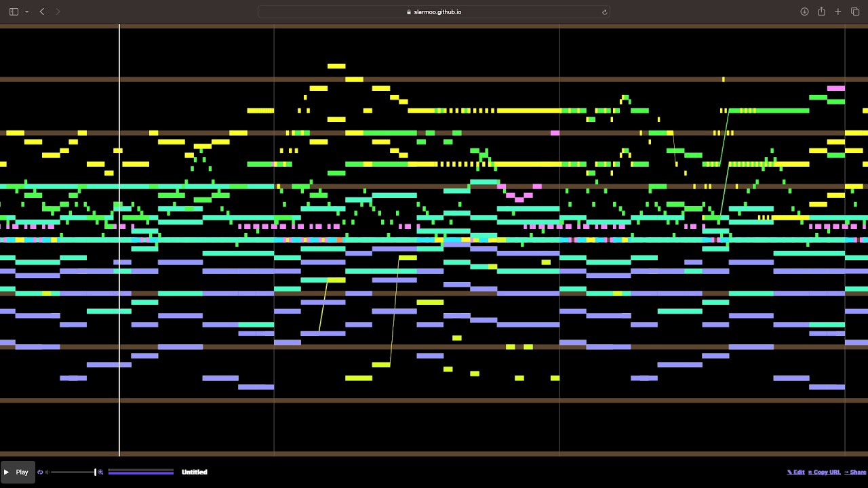Click the Share link
This screenshot has width=868, height=488.
tap(856, 472)
